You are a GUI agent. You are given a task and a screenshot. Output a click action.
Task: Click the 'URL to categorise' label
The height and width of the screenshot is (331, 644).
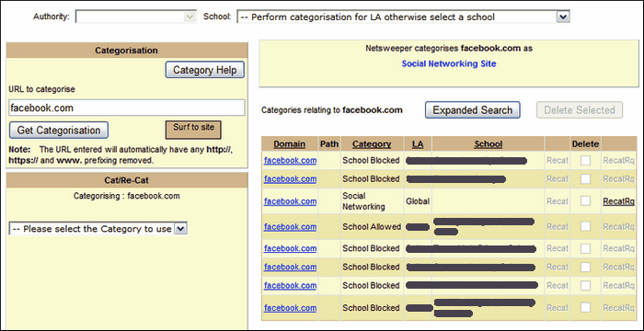42,89
